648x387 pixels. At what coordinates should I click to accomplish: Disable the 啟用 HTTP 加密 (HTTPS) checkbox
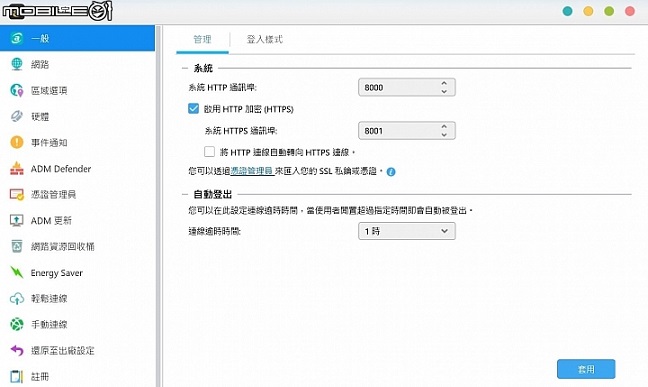tap(193, 109)
